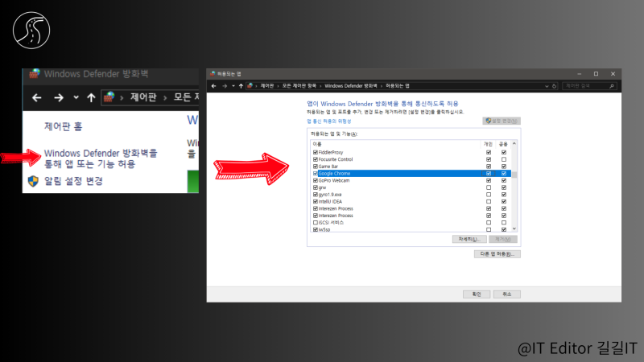644x362 pixels.
Task: Select the 모든 제어판 항목 breadcrumb
Action: tap(299, 86)
